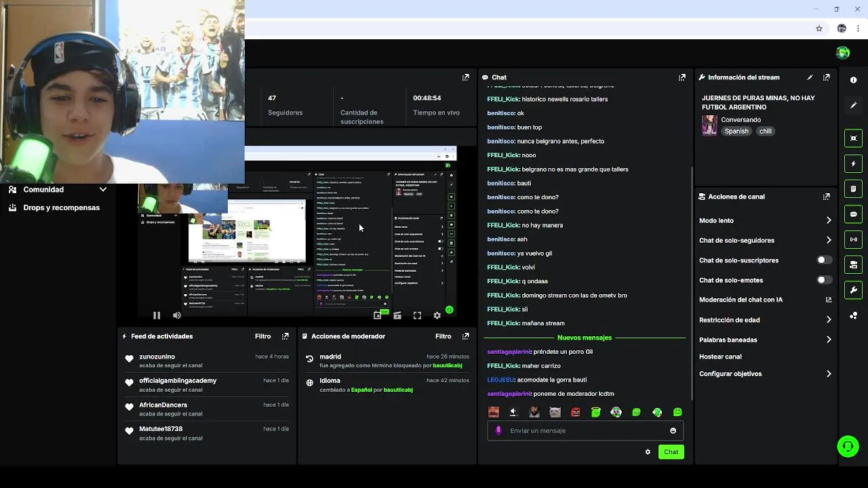The image size is (868, 488).
Task: Insert the red angry face emote
Action: click(576, 412)
